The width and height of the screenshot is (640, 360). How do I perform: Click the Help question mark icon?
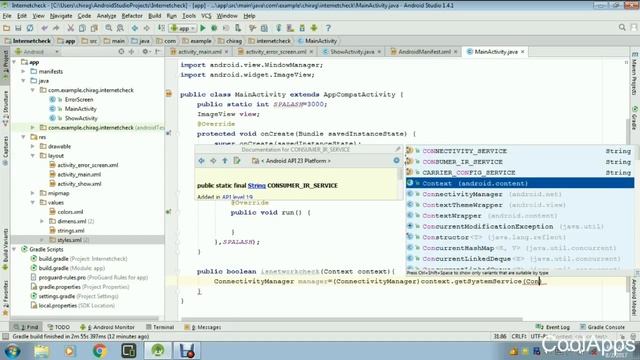tap(328, 28)
